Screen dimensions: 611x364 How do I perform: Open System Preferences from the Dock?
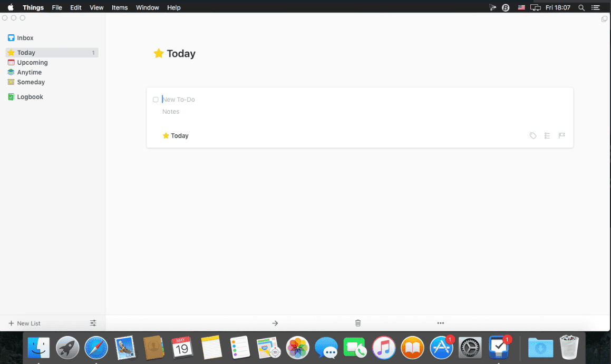[470, 348]
